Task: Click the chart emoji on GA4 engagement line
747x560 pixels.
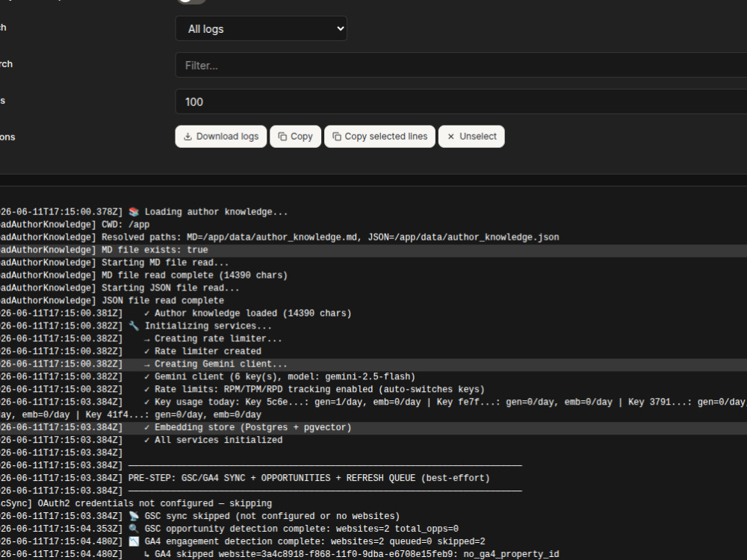Action: tap(134, 541)
